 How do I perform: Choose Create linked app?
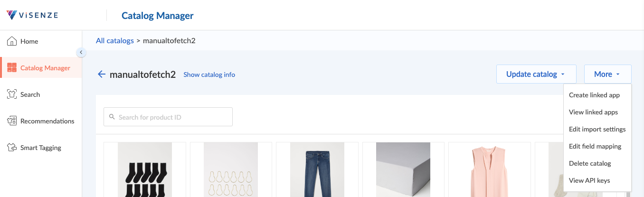tap(594, 95)
